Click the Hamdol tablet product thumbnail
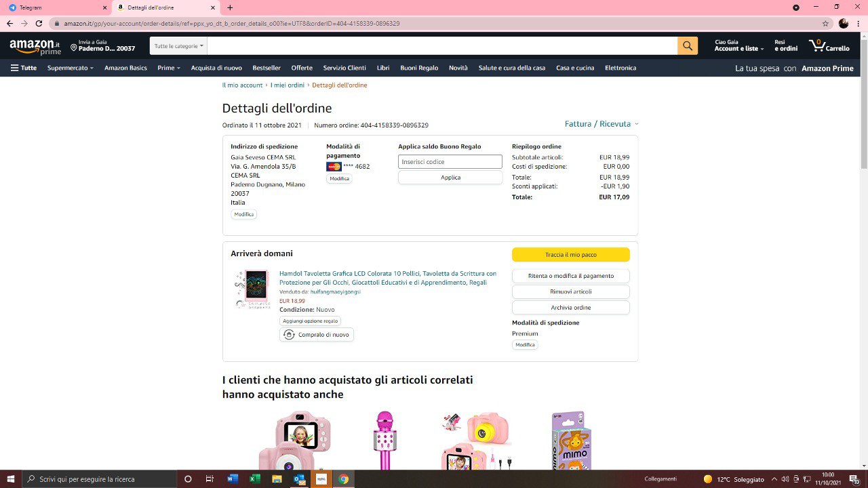Image resolution: width=868 pixels, height=488 pixels. point(253,289)
